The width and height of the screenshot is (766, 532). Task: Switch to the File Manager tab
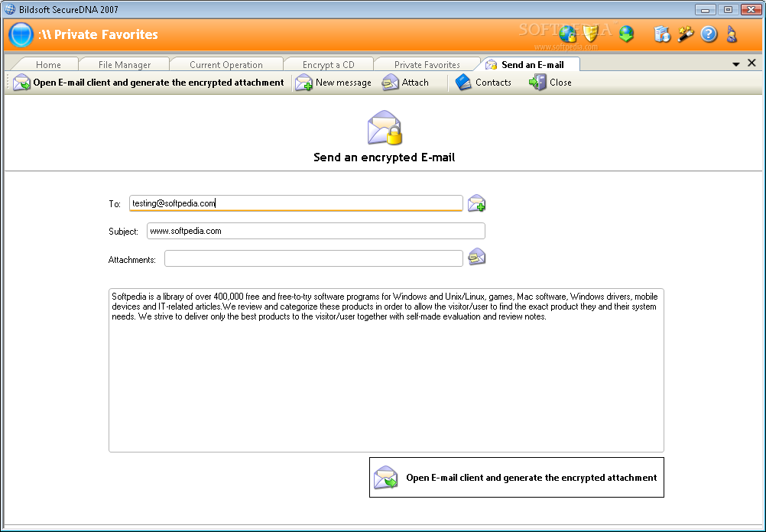125,64
